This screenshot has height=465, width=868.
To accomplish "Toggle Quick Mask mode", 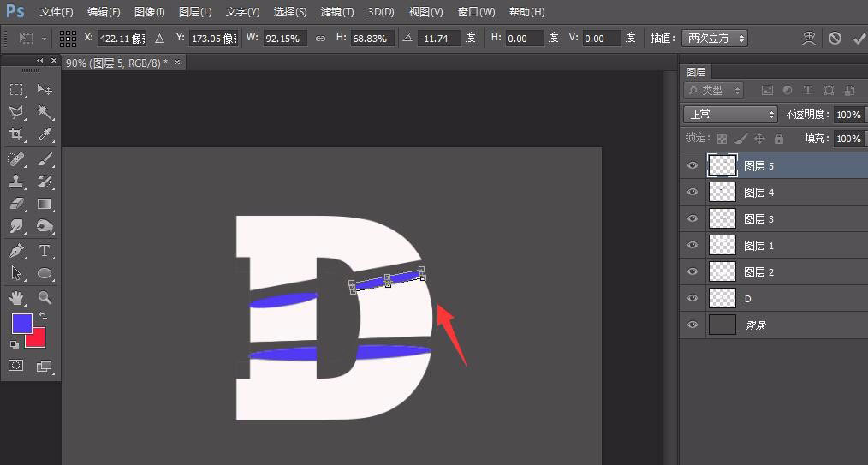I will [x=16, y=366].
